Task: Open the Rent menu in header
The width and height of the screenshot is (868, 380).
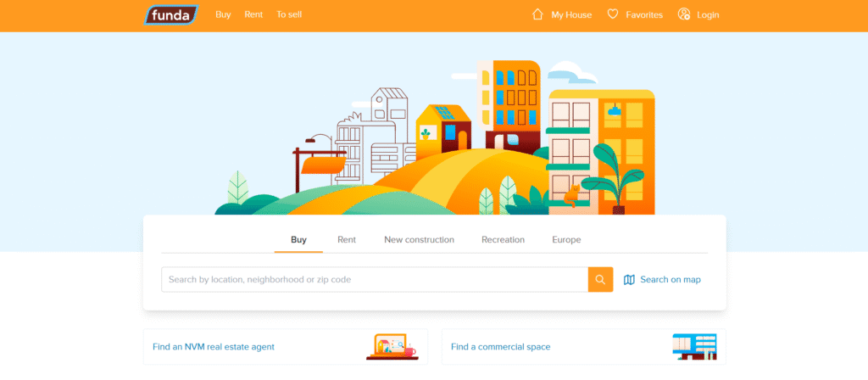Action: 253,15
